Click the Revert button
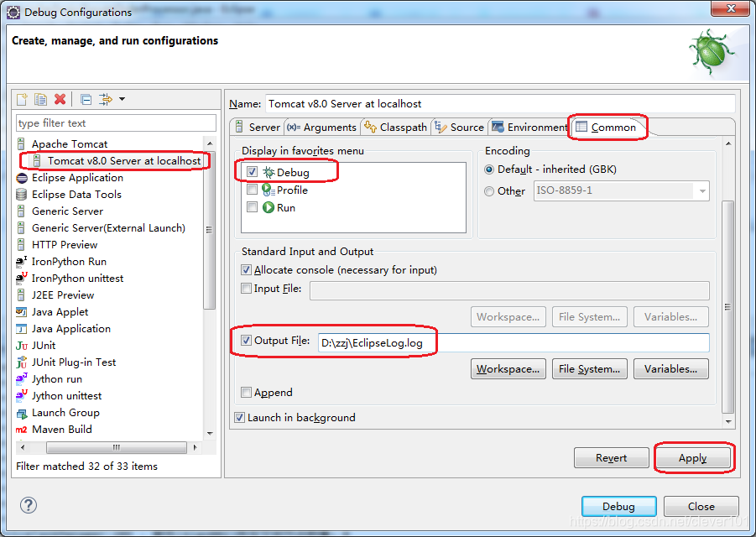This screenshot has width=756, height=537. [x=612, y=458]
